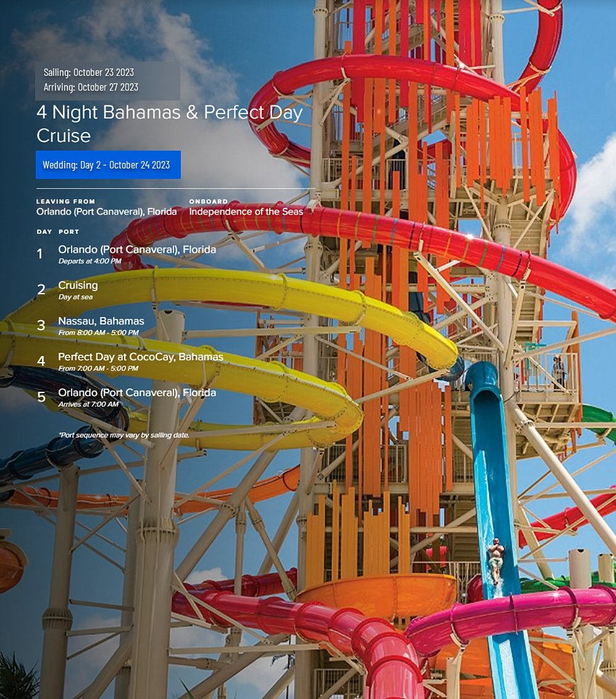Click the 'Sailing: October 23 2023' text

coord(89,72)
